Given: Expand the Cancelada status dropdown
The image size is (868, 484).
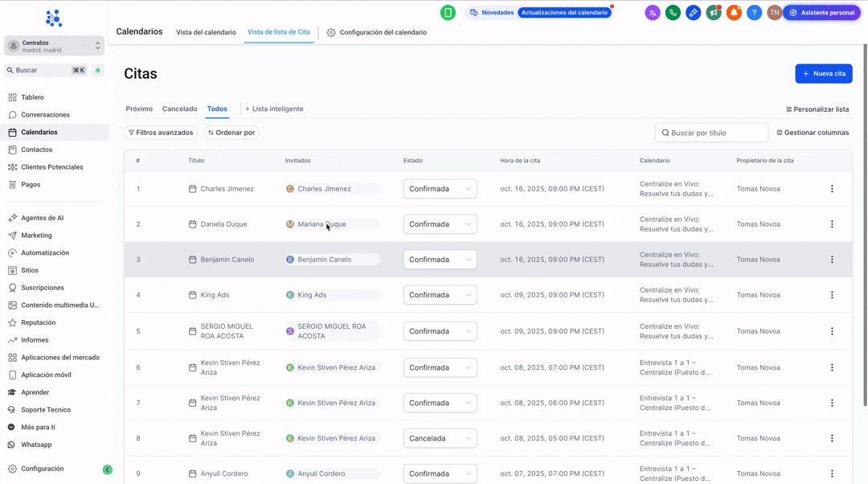Looking at the screenshot, I should (440, 438).
